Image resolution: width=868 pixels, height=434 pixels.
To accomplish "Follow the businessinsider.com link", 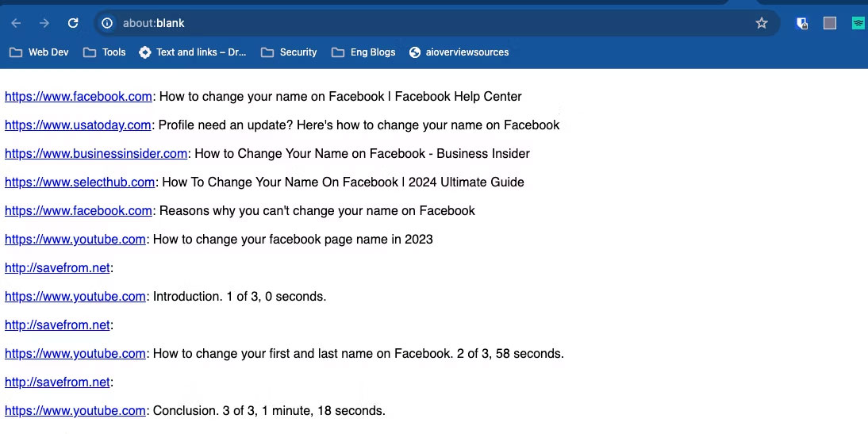I will pyautogui.click(x=96, y=154).
